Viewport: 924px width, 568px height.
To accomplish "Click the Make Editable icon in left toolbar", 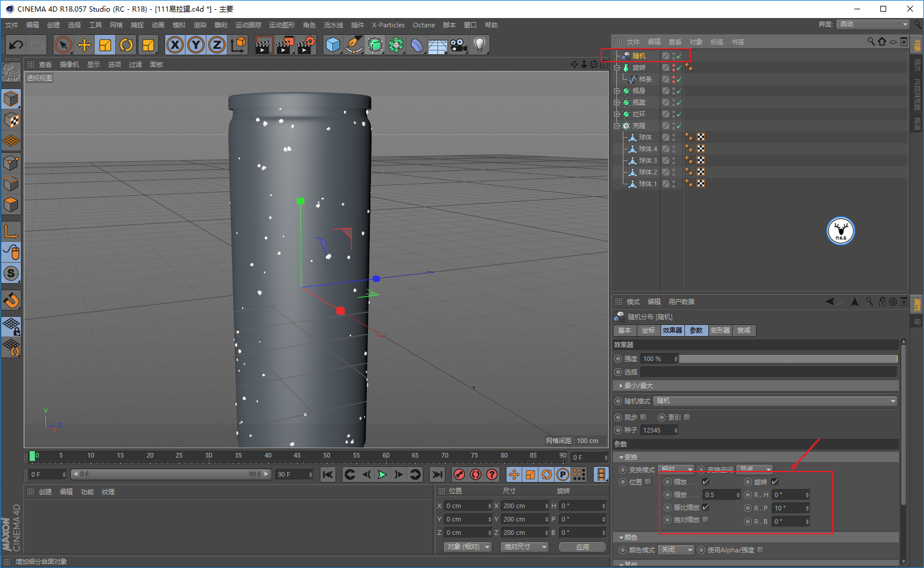I will [x=10, y=72].
